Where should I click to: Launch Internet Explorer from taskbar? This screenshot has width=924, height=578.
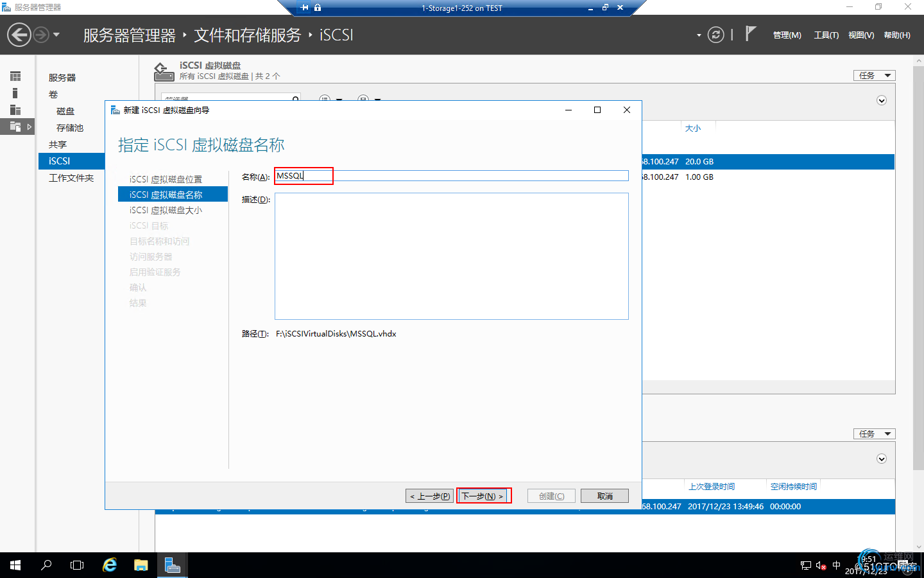[x=110, y=565]
